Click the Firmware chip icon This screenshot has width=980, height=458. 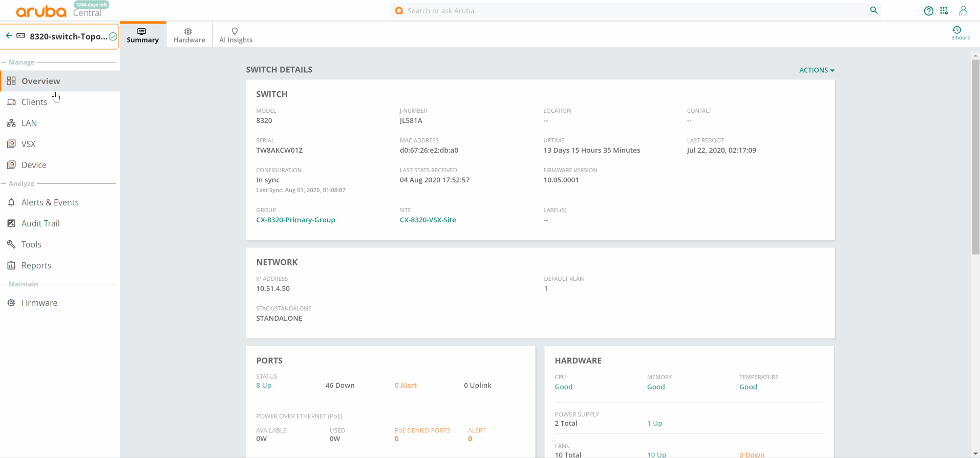coord(11,303)
